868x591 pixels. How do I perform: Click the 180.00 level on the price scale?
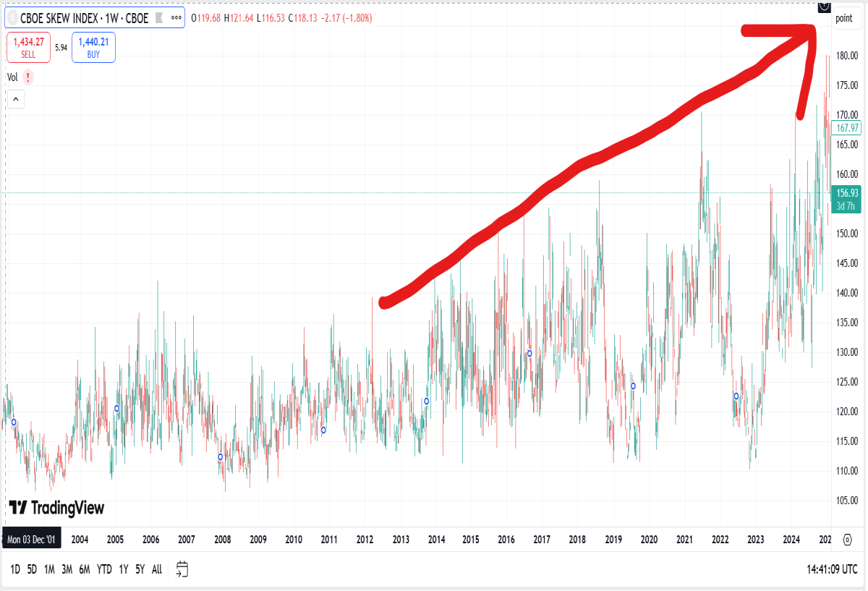point(846,56)
